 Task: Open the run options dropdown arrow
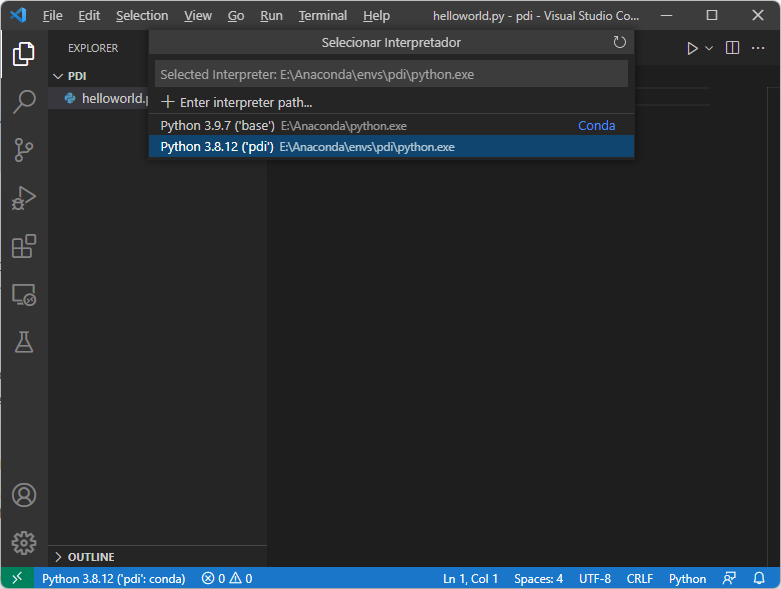click(x=709, y=48)
